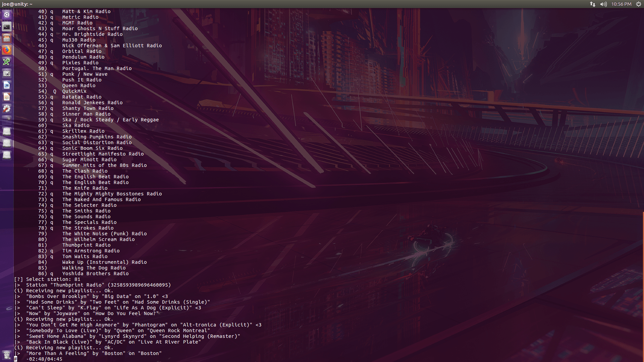Viewport: 644px width, 362px height.
Task: Click the "Now" by "Joywave" song line
Action: point(87,313)
